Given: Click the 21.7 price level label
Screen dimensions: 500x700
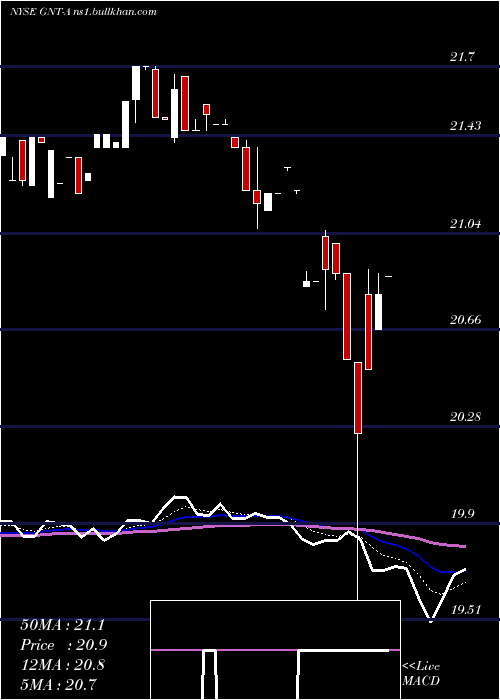Looking at the screenshot, I should pyautogui.click(x=463, y=57).
